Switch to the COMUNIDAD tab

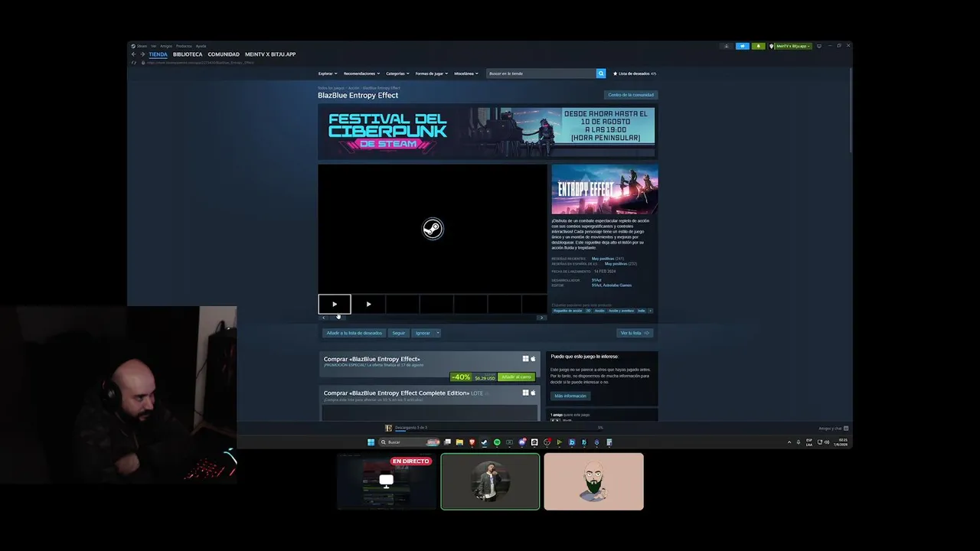point(224,54)
